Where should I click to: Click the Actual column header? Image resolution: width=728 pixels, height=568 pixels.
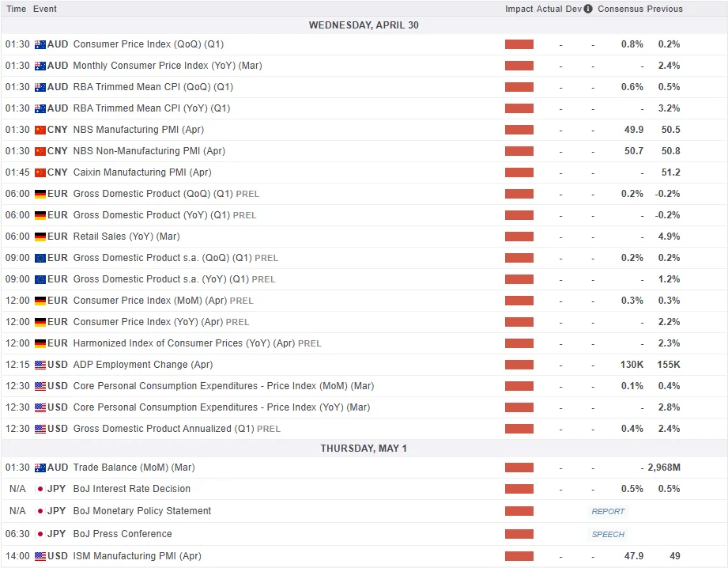point(549,9)
